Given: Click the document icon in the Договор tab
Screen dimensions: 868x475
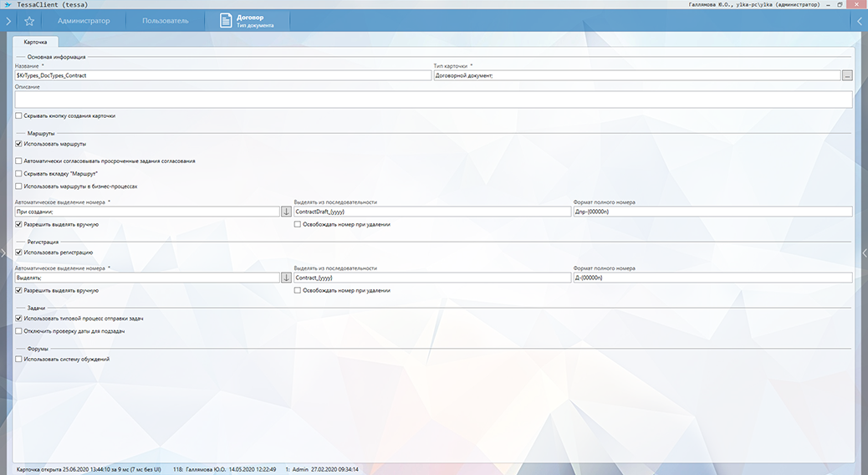Looking at the screenshot, I should click(226, 21).
